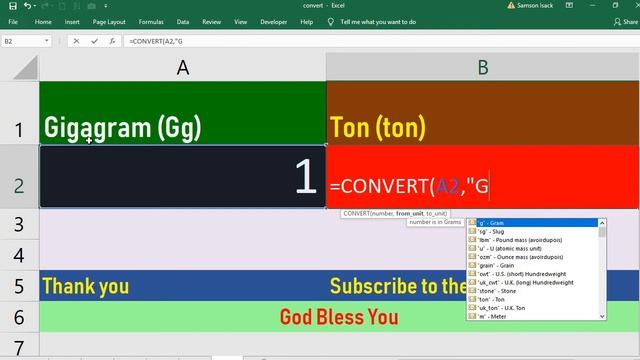Choose "lbm" - Pound mass option

[533, 240]
